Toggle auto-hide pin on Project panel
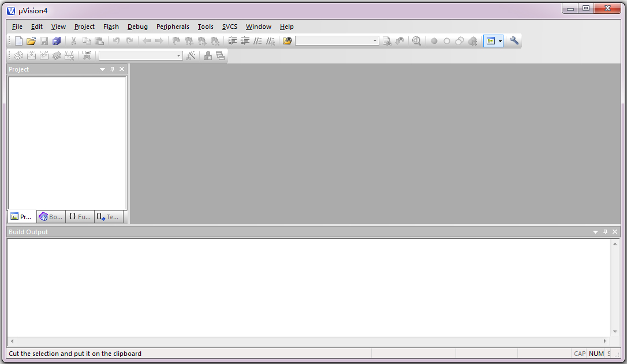Viewport: 627px width, 364px height. (x=113, y=69)
